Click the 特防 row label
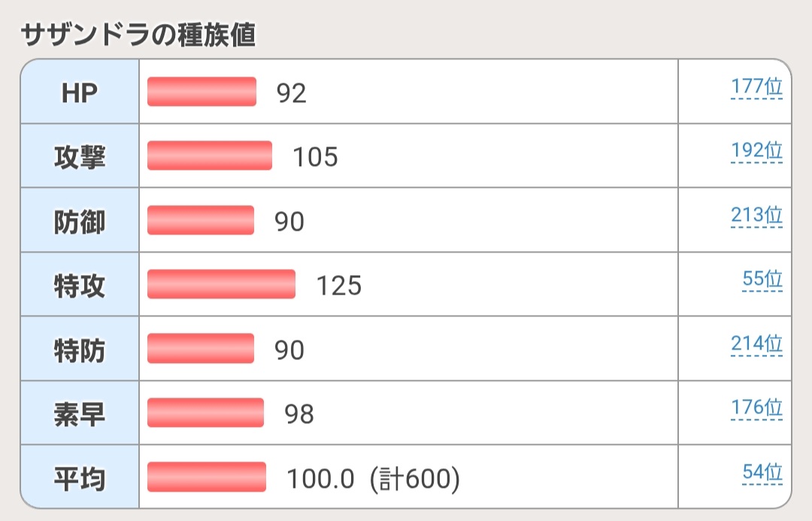This screenshot has width=812, height=521. (80, 350)
